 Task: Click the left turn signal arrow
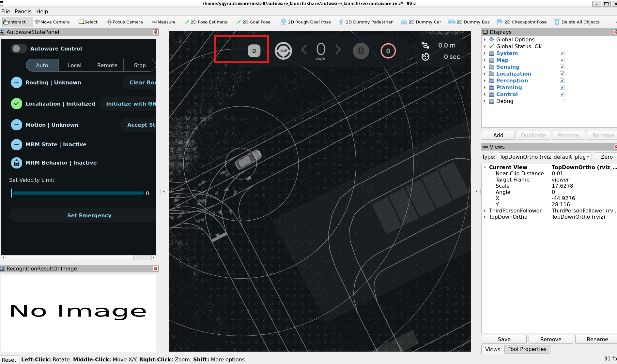click(304, 50)
